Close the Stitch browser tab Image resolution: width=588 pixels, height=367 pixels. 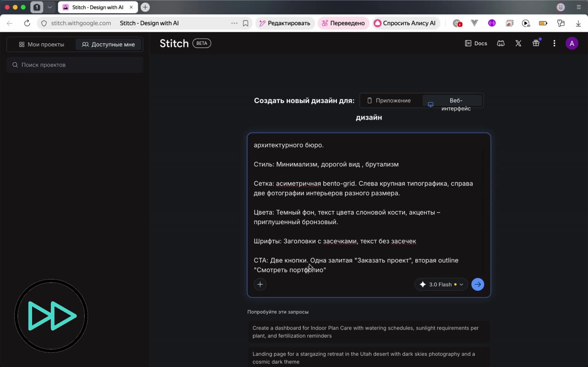[131, 7]
